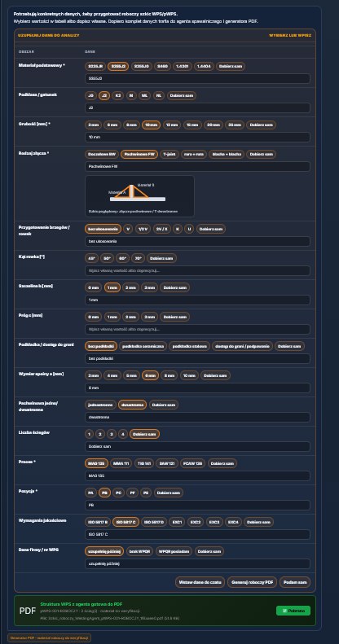
Task: Select podkładka ceramiczna backing option
Action: pos(143,346)
